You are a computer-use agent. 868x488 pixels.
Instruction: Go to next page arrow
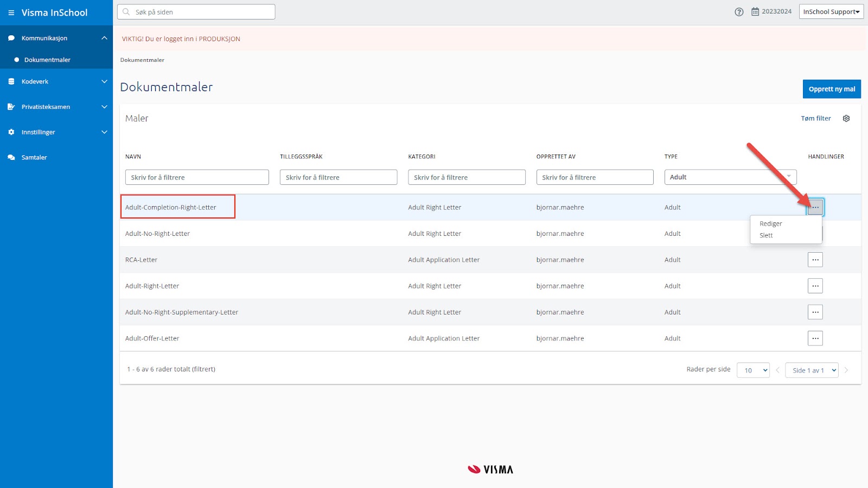click(x=846, y=370)
